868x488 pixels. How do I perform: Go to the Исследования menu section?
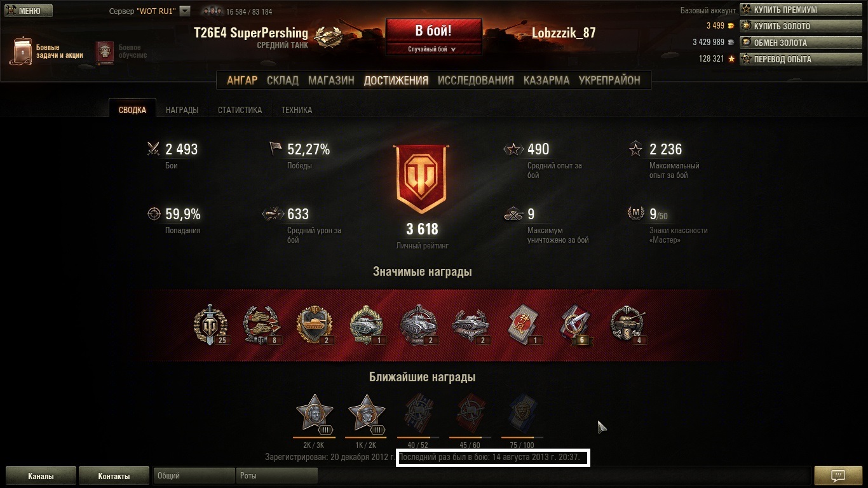475,80
